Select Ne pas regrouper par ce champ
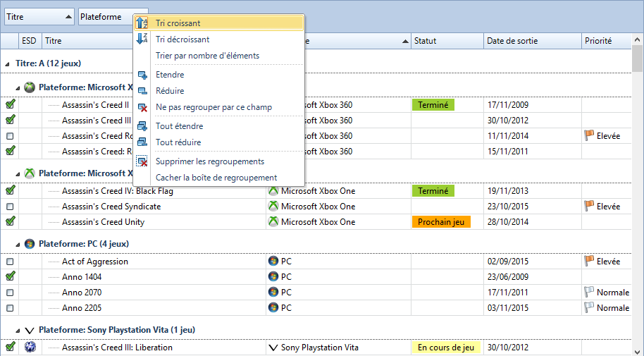This screenshot has height=356, width=644. click(219, 107)
